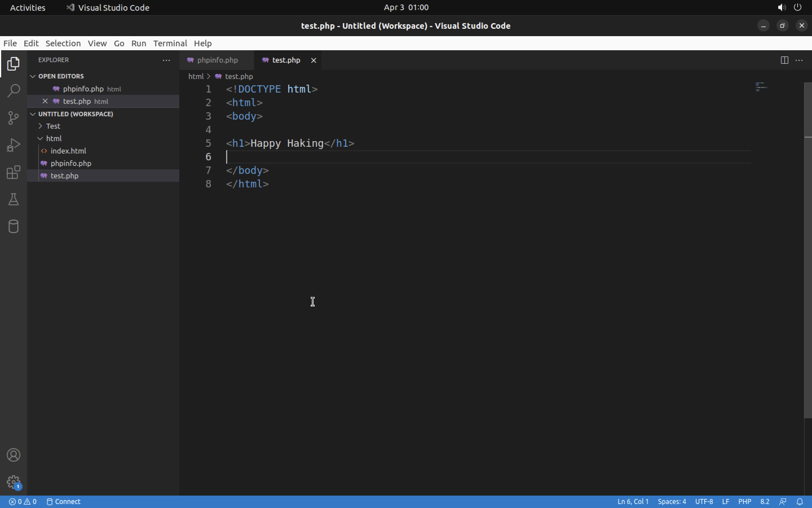The width and height of the screenshot is (812, 508).
Task: Open the Edit menu
Action: pos(31,43)
